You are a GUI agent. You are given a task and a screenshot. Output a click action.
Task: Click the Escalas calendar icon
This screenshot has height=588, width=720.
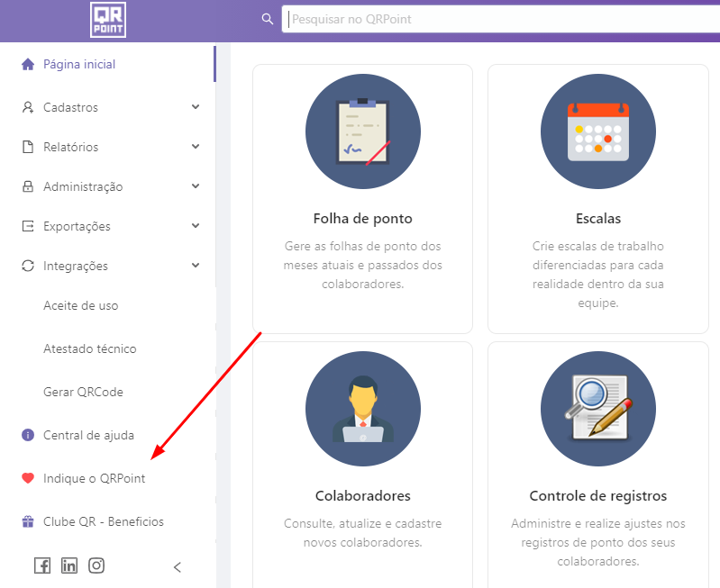point(597,131)
